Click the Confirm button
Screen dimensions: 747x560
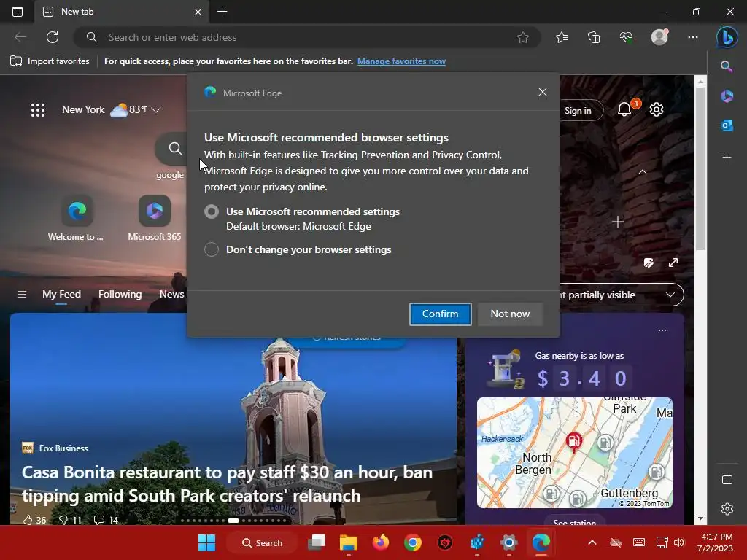pos(440,314)
